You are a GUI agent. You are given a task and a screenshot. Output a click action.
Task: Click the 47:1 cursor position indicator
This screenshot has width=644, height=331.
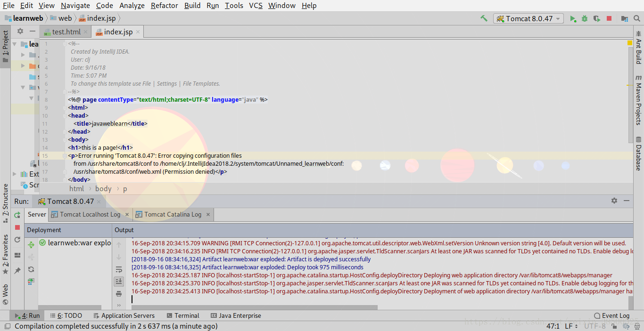(553, 326)
